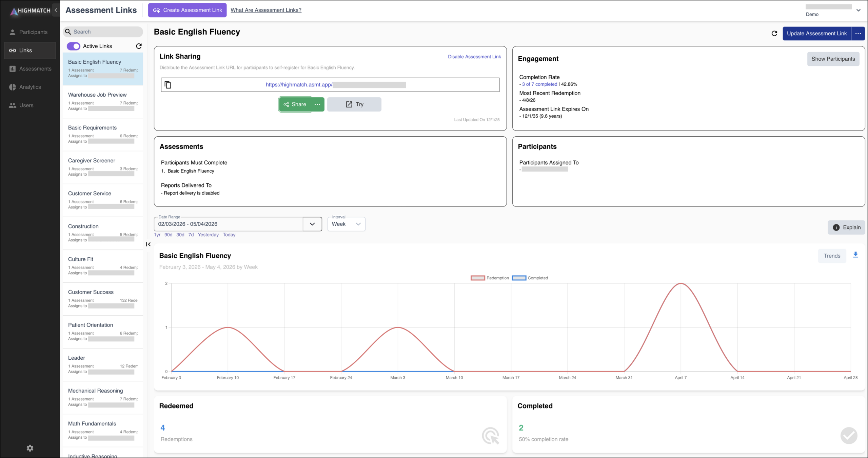Select Leader link in the list
The width and height of the screenshot is (868, 458).
click(103, 365)
